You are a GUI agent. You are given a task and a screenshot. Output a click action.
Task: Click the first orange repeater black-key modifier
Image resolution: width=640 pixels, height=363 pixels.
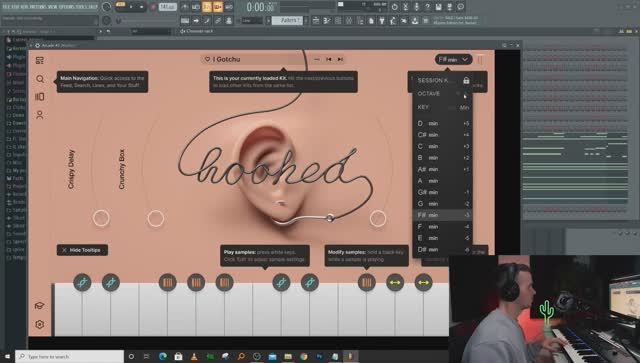(167, 282)
